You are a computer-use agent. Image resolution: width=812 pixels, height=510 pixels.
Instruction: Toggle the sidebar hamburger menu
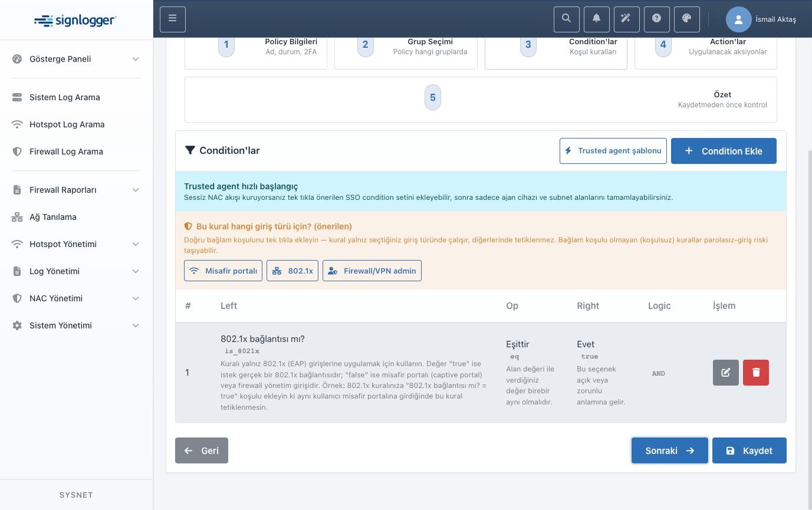click(x=173, y=19)
